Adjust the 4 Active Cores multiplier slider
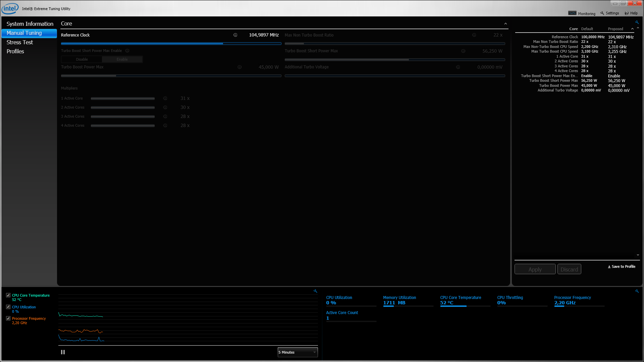Viewport: 644px width, 362px height. (123, 126)
